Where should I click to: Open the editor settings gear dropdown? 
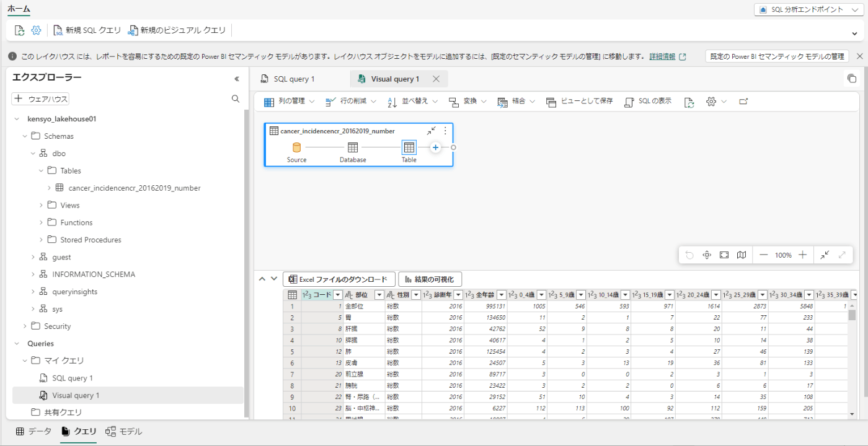(x=716, y=102)
